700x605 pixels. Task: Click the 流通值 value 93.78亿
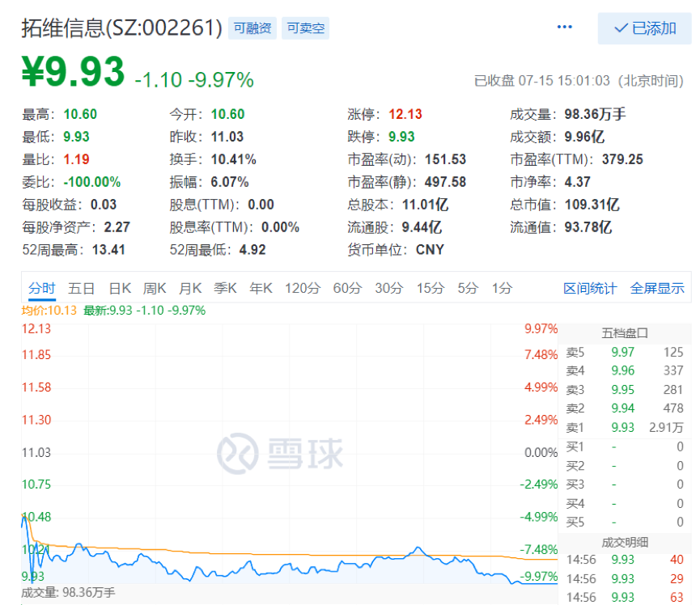pyautogui.click(x=588, y=227)
